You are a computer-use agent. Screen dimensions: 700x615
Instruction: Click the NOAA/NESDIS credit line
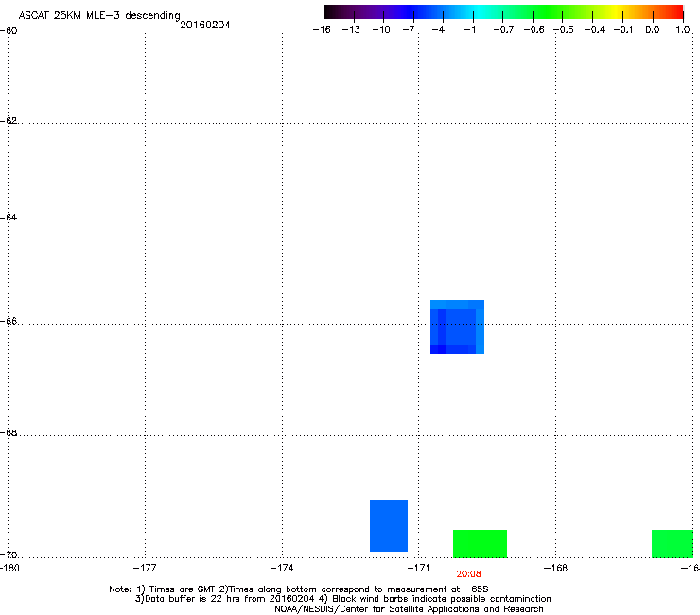coord(409,608)
